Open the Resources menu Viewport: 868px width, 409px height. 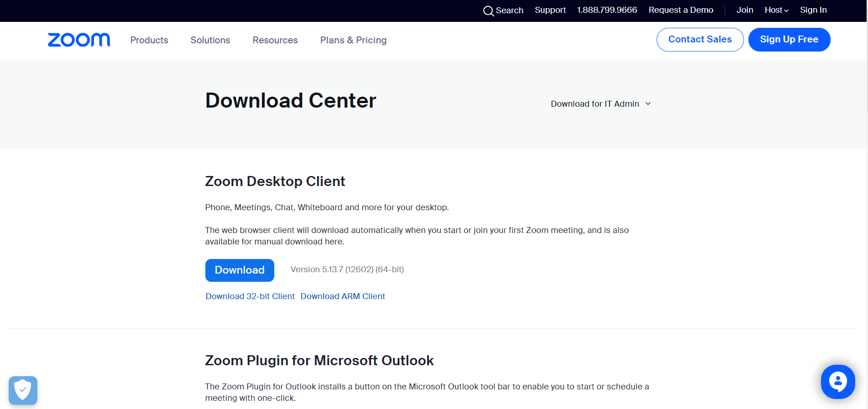tap(275, 40)
